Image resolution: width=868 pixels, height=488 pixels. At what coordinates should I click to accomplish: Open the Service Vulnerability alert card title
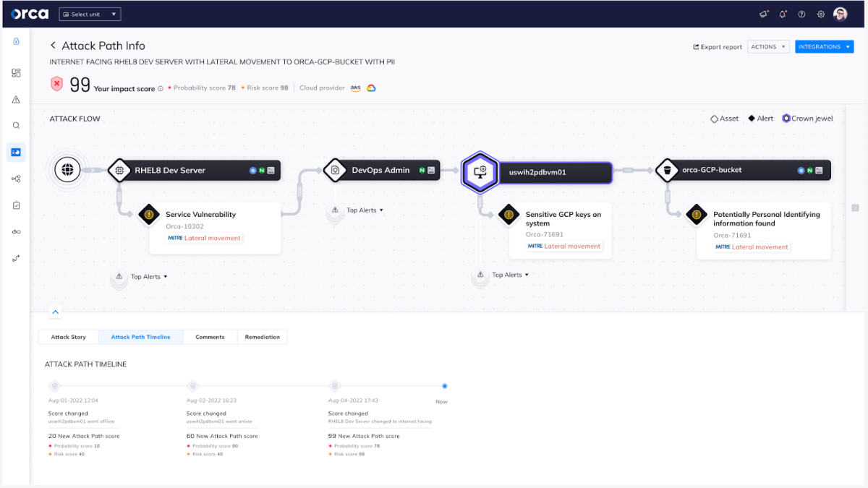(200, 215)
